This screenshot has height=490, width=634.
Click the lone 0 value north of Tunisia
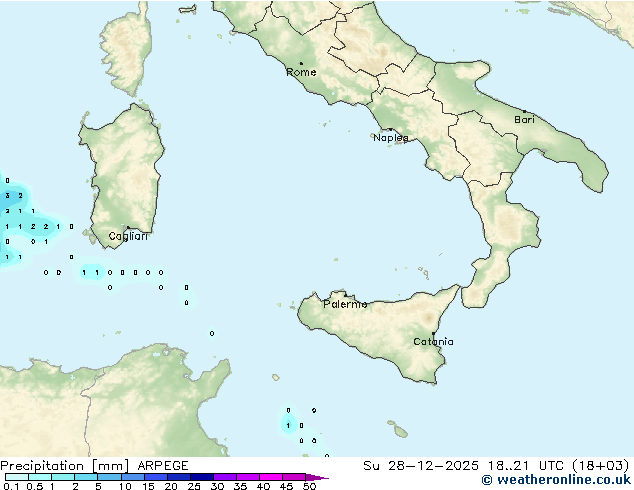[212, 334]
